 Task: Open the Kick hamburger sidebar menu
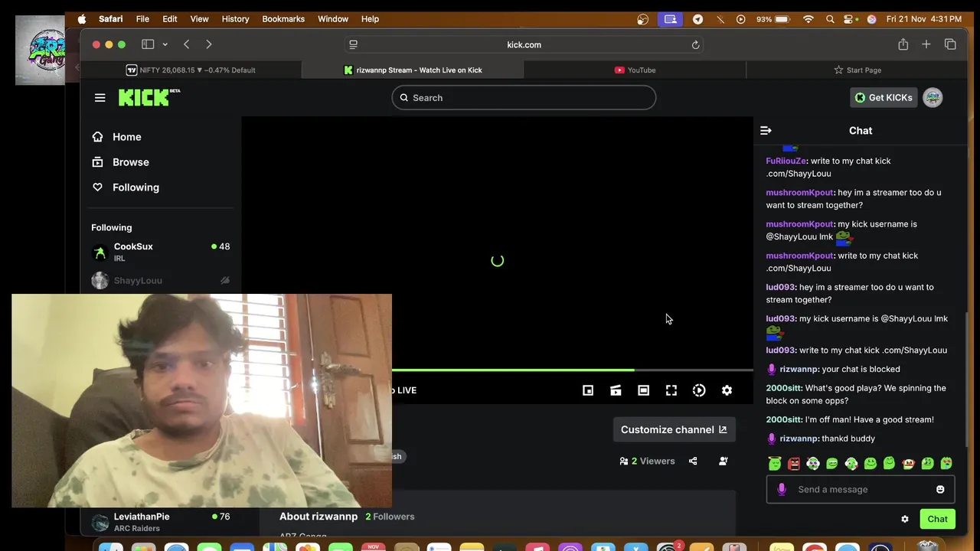(100, 97)
